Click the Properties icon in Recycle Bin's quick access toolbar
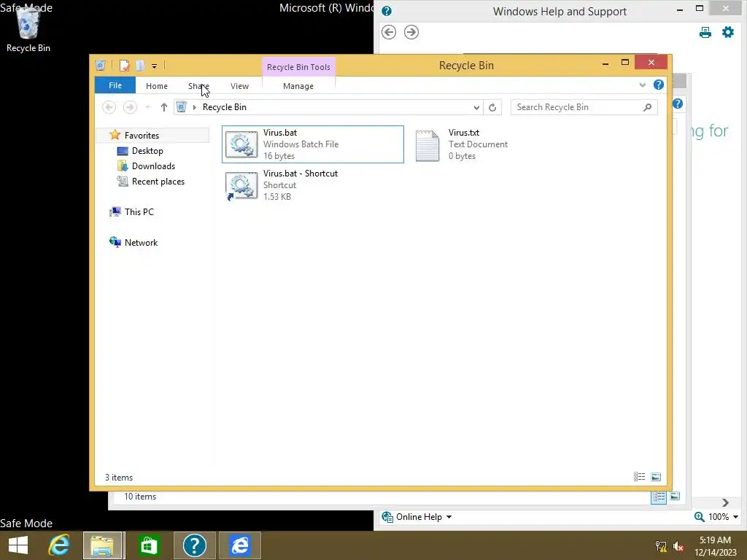The height and width of the screenshot is (560, 747). (124, 66)
